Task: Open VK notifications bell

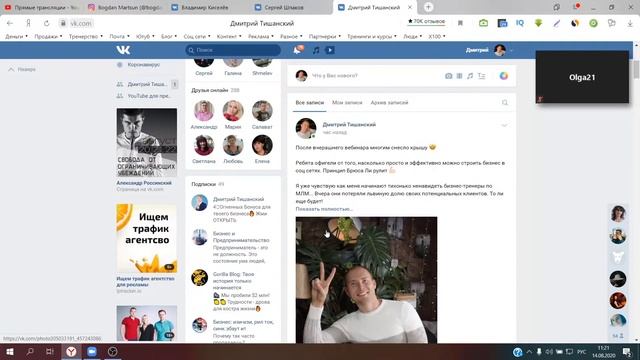Action: click(298, 50)
